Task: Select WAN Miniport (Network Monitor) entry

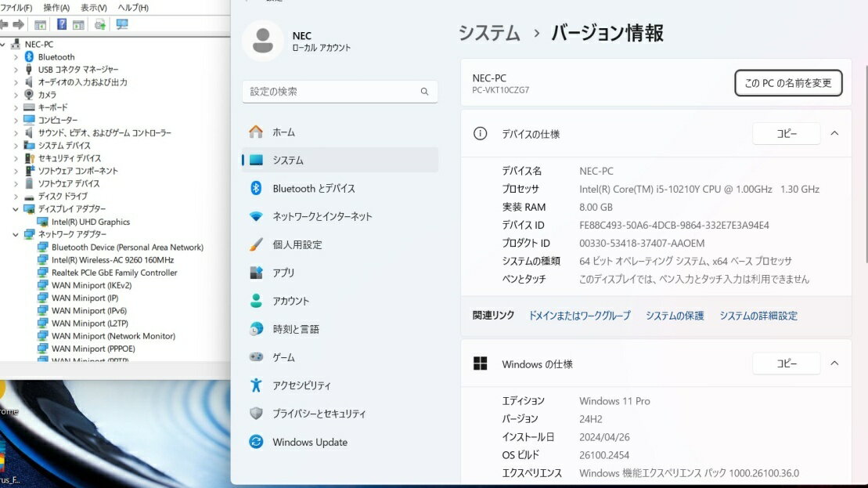Action: coord(113,336)
